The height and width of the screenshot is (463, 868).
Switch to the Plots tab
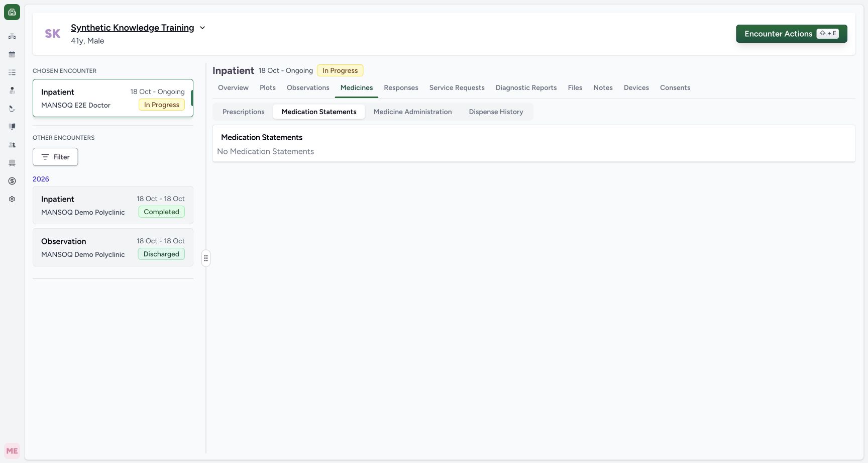tap(268, 87)
